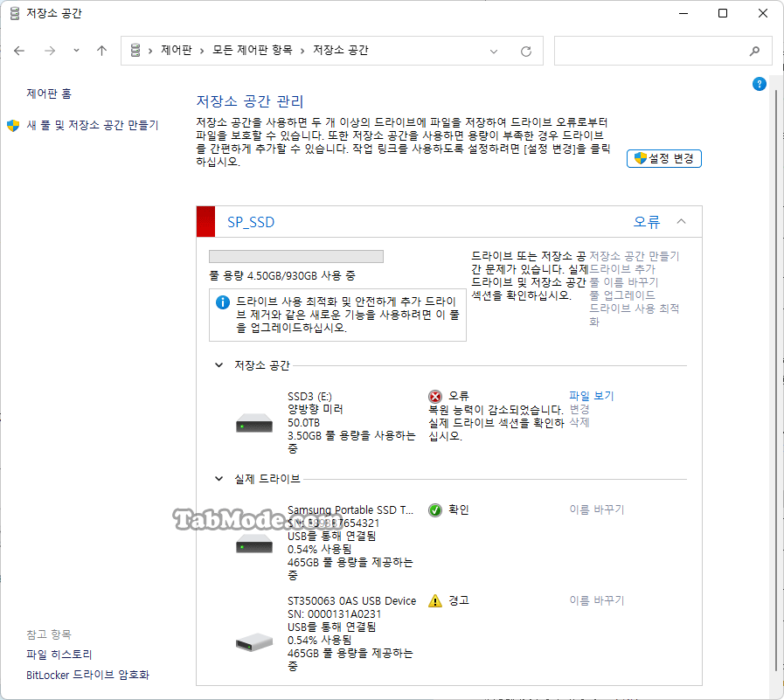Click 새 풀 및 저장소 공간 만들기 link
The image size is (784, 700).
[x=92, y=125]
